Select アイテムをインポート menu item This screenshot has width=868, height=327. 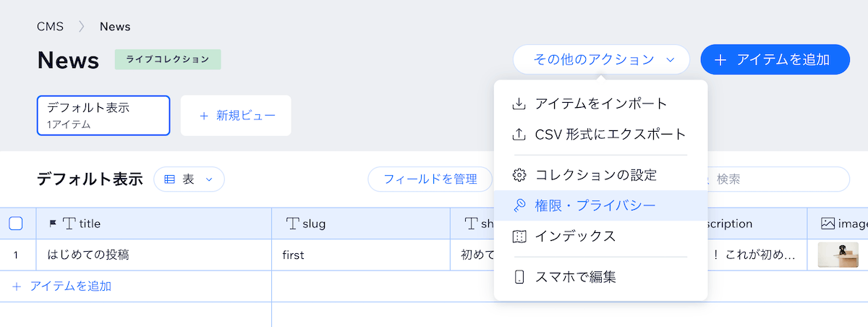(600, 104)
